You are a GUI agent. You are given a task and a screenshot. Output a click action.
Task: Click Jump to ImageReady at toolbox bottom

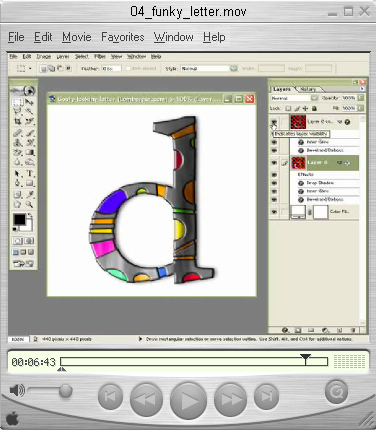[x=23, y=264]
